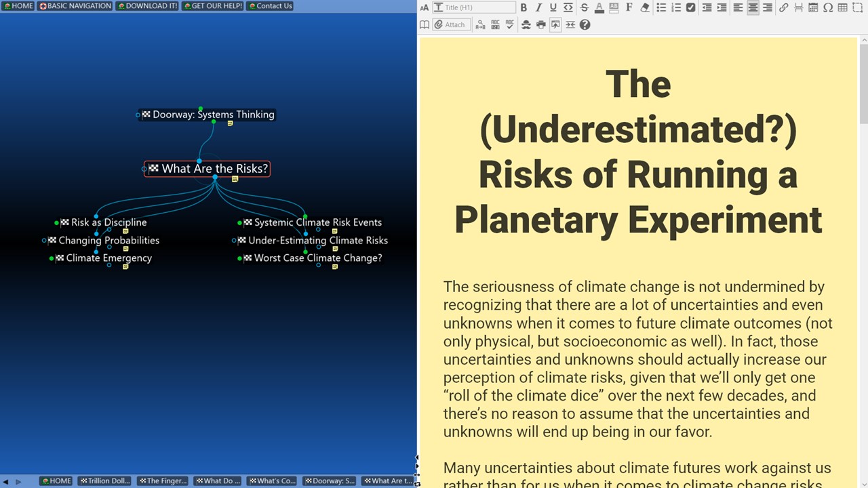This screenshot has width=868, height=488.
Task: Print the current notes
Action: [540, 24]
